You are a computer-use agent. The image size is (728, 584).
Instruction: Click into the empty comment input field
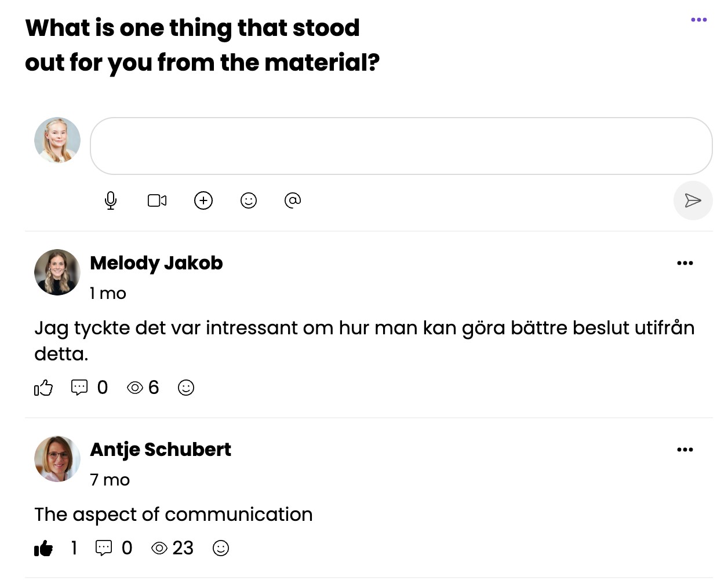point(401,146)
